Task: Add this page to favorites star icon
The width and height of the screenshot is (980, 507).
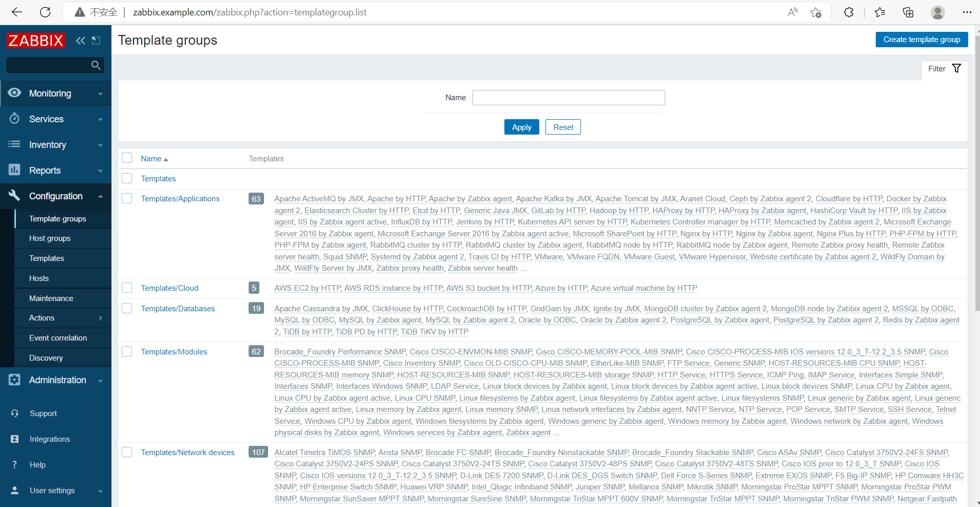Action: tap(816, 12)
